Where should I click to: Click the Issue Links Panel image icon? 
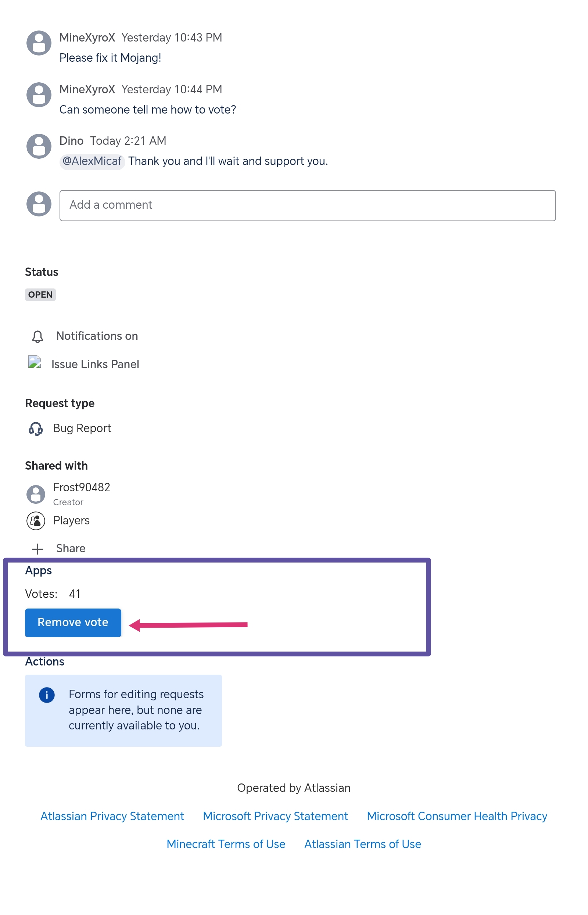(x=35, y=362)
